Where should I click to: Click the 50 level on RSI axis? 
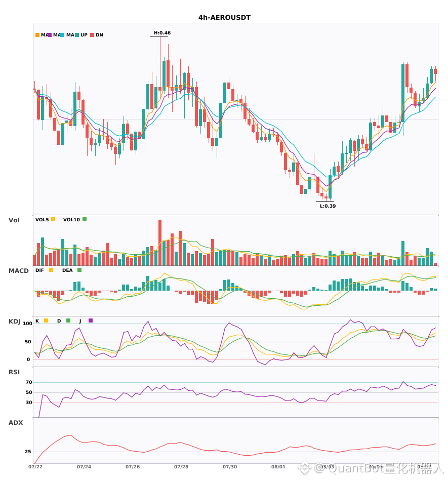pyautogui.click(x=29, y=392)
